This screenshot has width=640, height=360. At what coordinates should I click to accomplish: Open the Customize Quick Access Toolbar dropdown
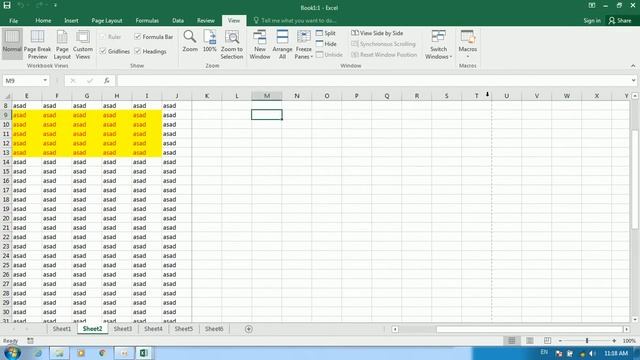point(55,6)
